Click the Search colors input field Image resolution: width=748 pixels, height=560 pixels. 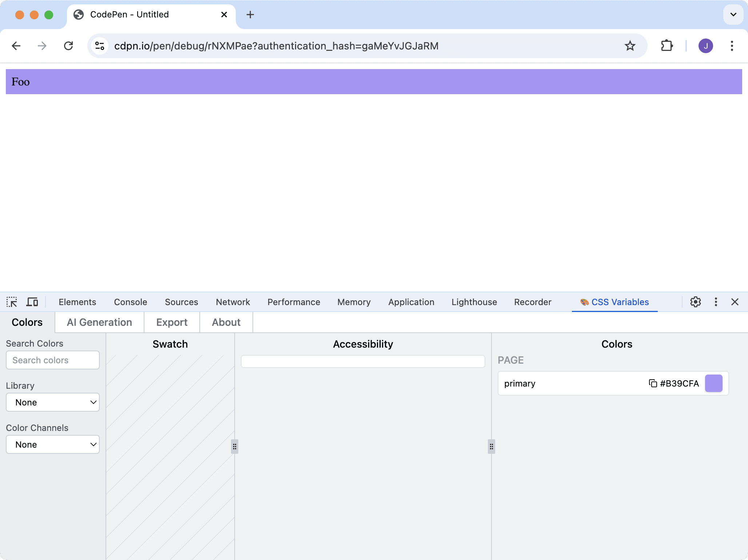click(x=53, y=360)
